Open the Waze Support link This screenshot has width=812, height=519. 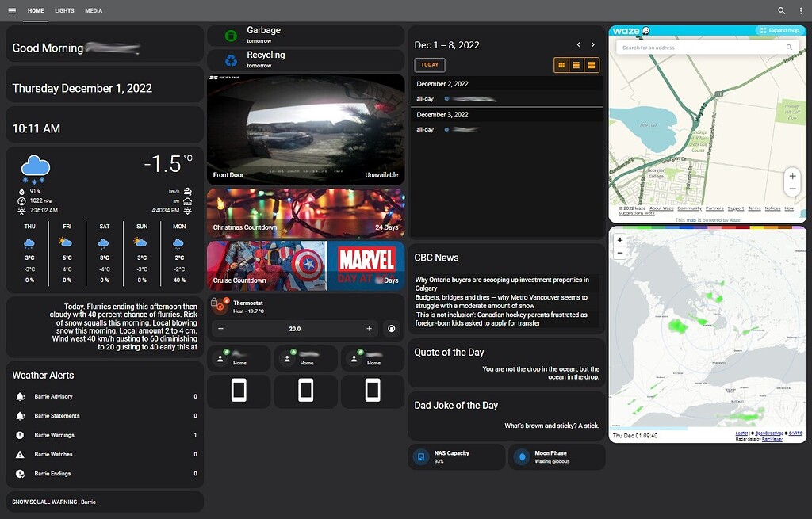pyautogui.click(x=735, y=208)
